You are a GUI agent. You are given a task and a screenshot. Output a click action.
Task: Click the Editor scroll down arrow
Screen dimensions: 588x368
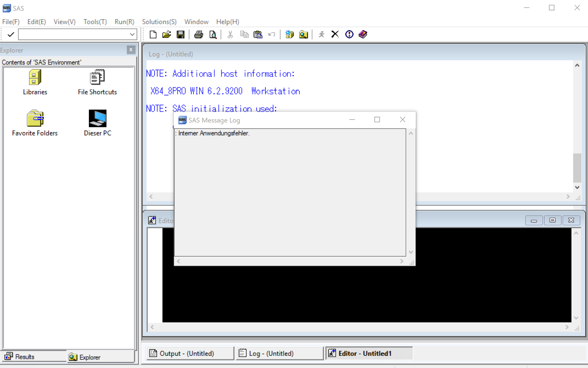(576, 318)
